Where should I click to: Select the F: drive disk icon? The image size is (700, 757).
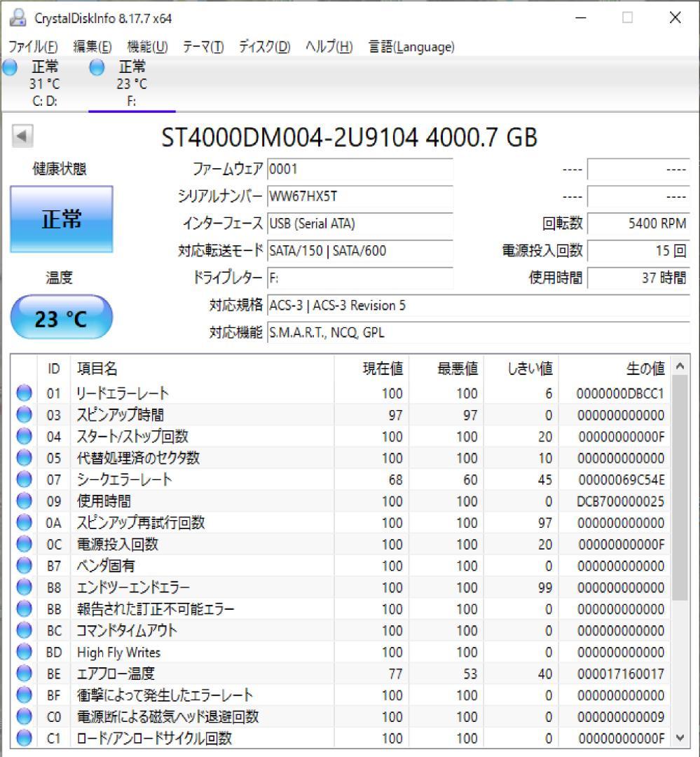tap(95, 67)
